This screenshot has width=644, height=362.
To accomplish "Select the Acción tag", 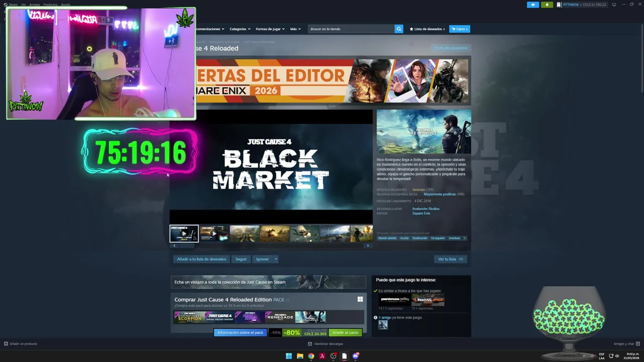I will pyautogui.click(x=405, y=238).
